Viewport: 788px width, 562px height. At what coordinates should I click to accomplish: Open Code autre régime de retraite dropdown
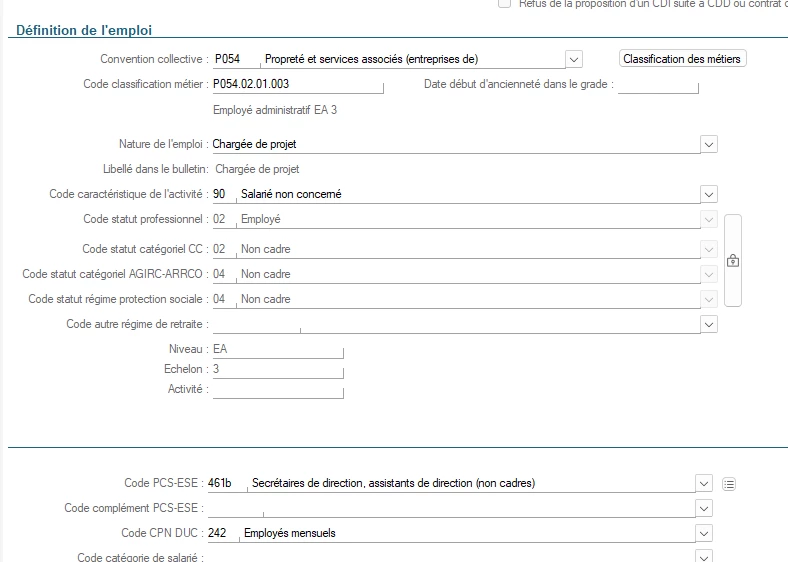click(x=709, y=324)
